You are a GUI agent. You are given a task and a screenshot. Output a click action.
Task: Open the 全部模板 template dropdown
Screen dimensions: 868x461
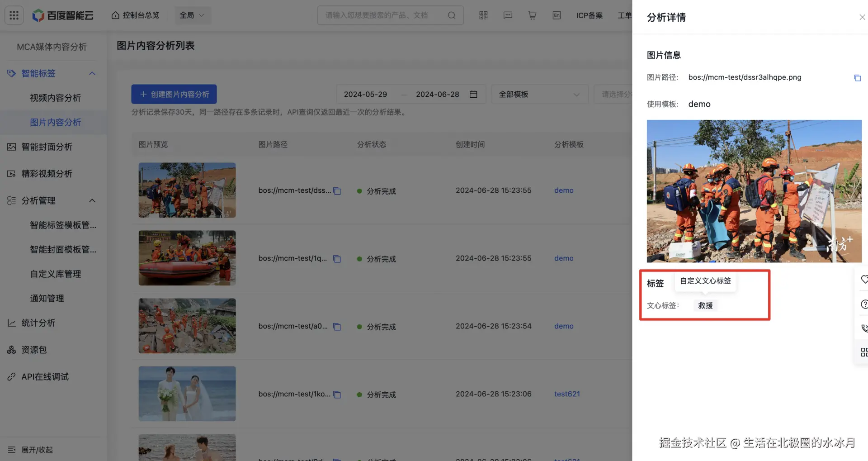(x=539, y=94)
